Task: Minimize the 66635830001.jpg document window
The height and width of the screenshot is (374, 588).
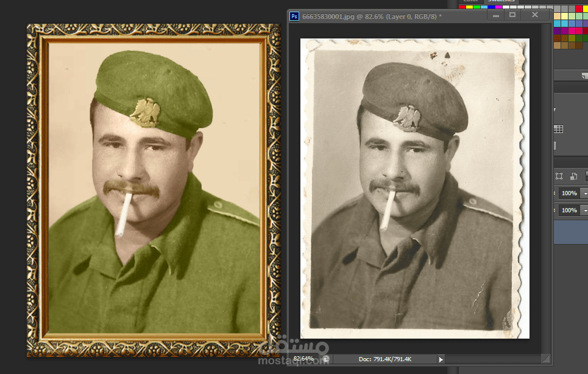Action: coord(496,15)
